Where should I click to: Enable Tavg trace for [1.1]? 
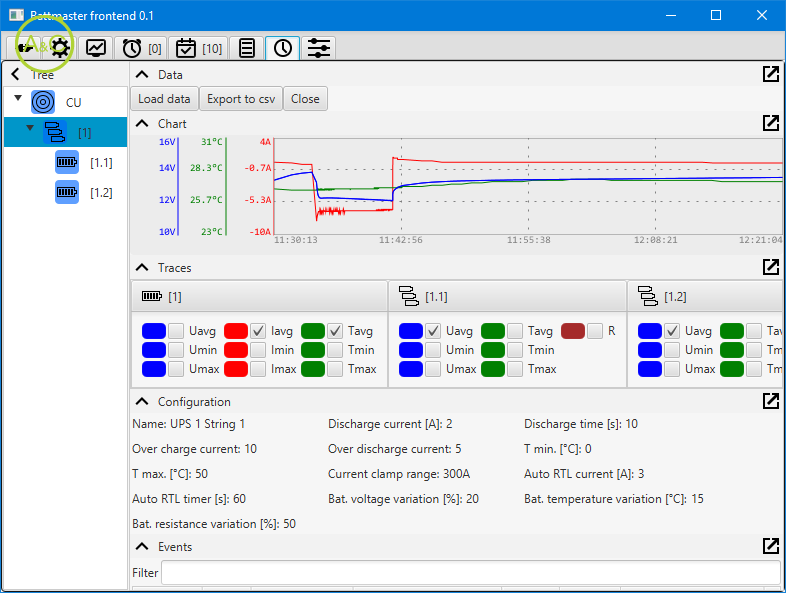(x=515, y=331)
